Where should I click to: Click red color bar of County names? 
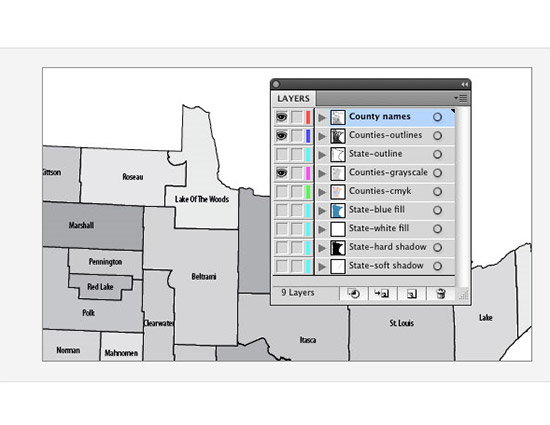tap(308, 117)
